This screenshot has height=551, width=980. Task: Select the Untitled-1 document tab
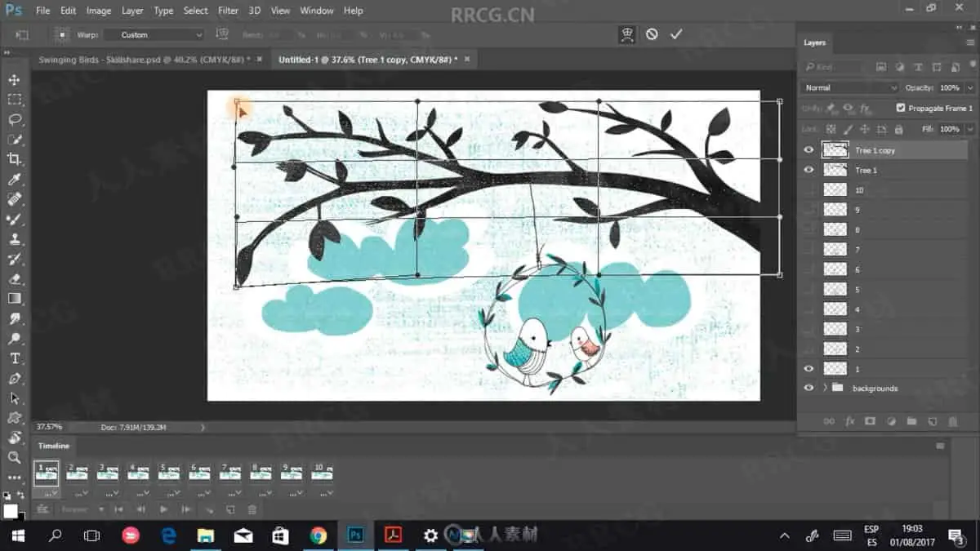pos(372,59)
